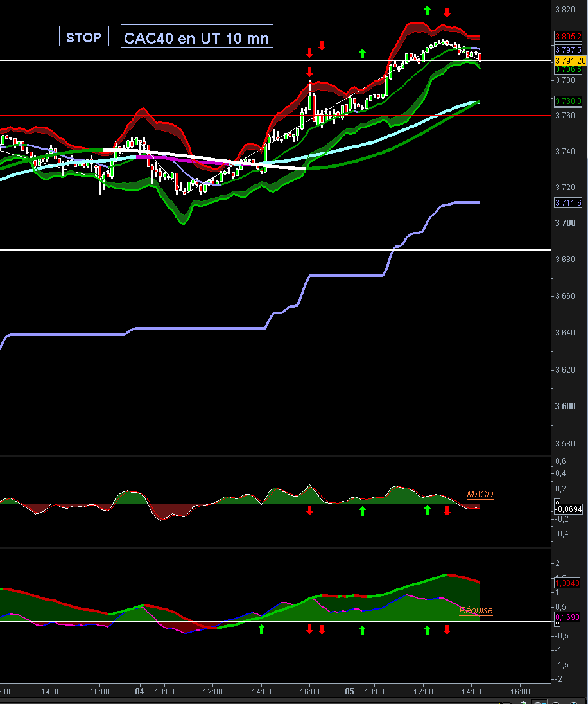Click the 3 640 price scale value

click(565, 333)
